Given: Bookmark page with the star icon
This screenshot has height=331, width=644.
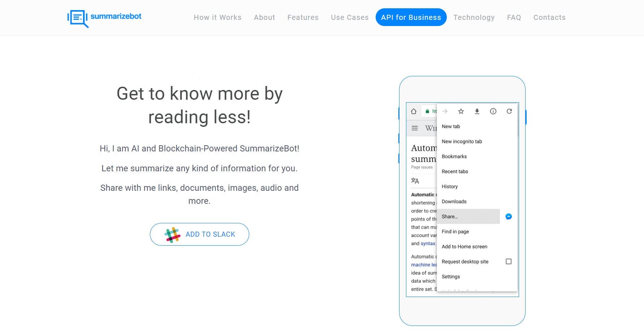Looking at the screenshot, I should pyautogui.click(x=461, y=111).
